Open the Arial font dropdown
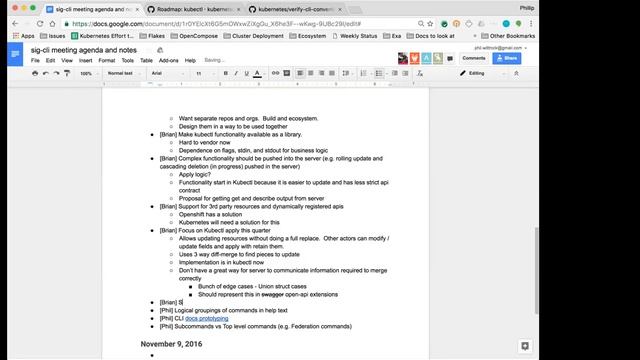The height and width of the screenshot is (360, 640). coord(168,73)
